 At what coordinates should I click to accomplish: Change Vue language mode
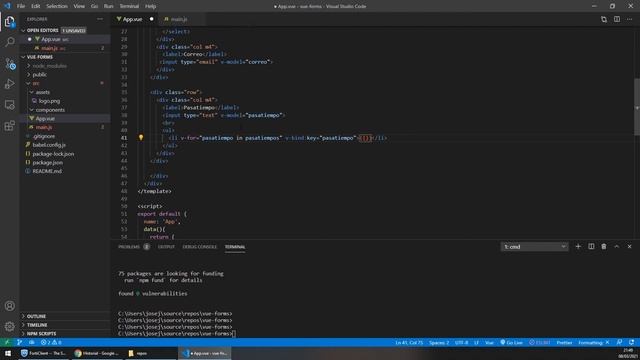coord(489,342)
